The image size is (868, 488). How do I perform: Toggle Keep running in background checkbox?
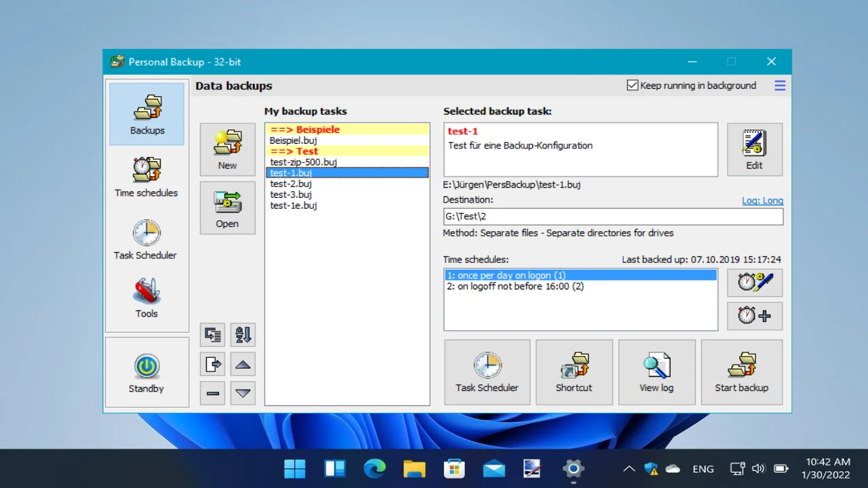pos(633,85)
